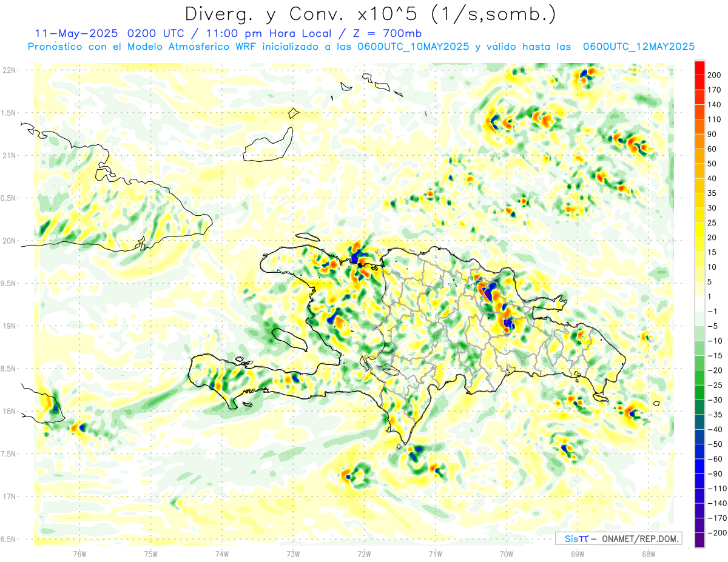Click the "19N" latitude label
Viewport: 728px width, 562px height.
click(x=9, y=326)
